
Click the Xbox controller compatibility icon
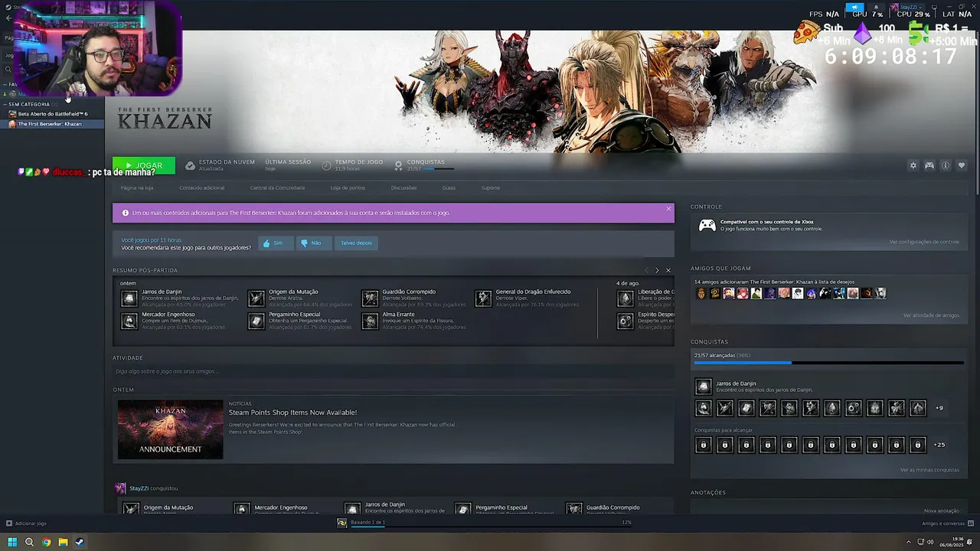point(707,225)
